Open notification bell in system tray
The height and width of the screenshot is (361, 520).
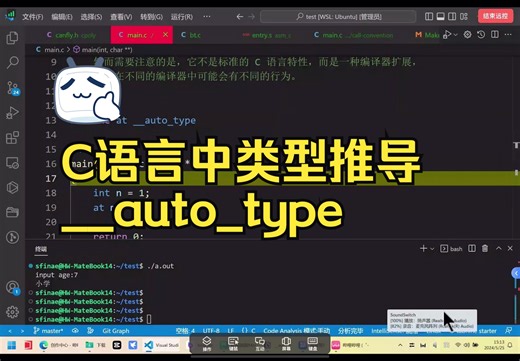[x=510, y=345]
